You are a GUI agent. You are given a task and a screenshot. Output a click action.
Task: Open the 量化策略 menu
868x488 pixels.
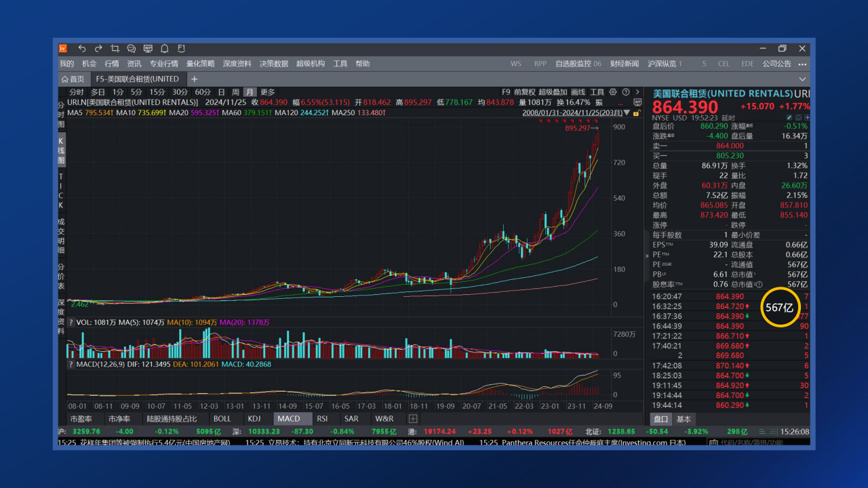click(200, 64)
